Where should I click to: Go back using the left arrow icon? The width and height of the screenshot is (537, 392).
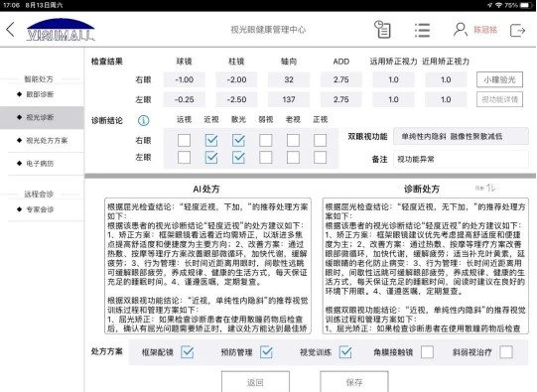pos(10,30)
